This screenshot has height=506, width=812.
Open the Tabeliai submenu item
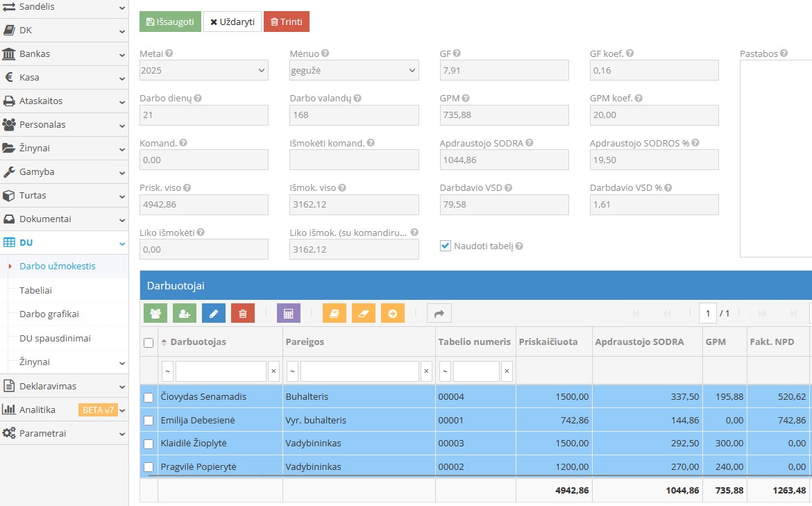(x=35, y=290)
